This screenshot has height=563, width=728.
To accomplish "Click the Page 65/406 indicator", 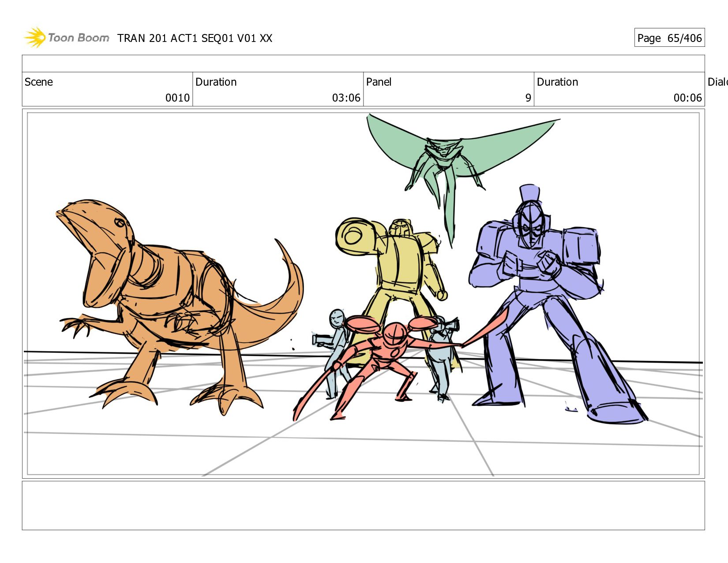I will point(669,38).
